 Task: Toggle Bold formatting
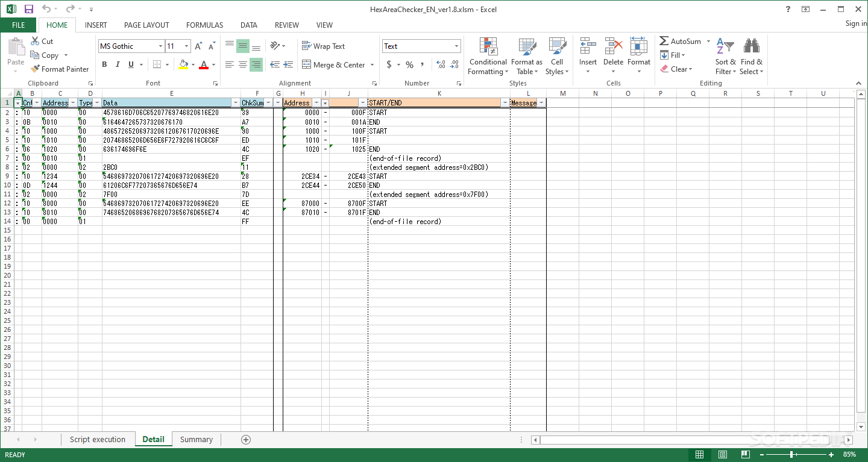point(104,64)
